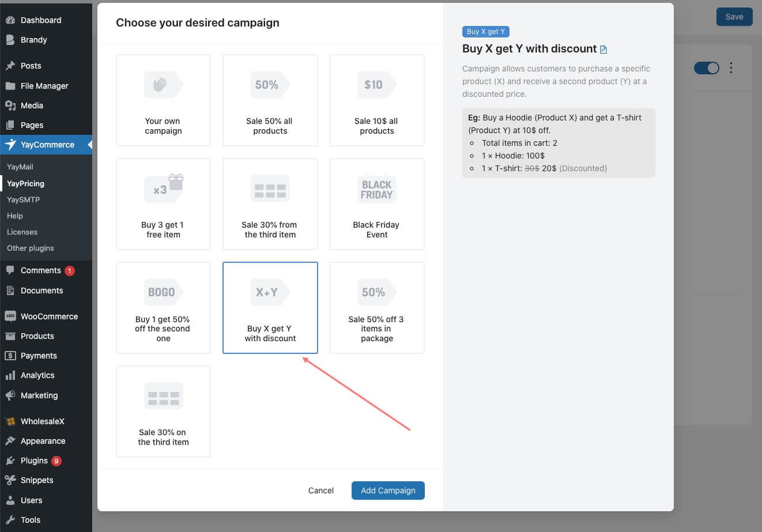Select the Buy 3 get 1 free card
The height and width of the screenshot is (532, 762).
pyautogui.click(x=163, y=204)
